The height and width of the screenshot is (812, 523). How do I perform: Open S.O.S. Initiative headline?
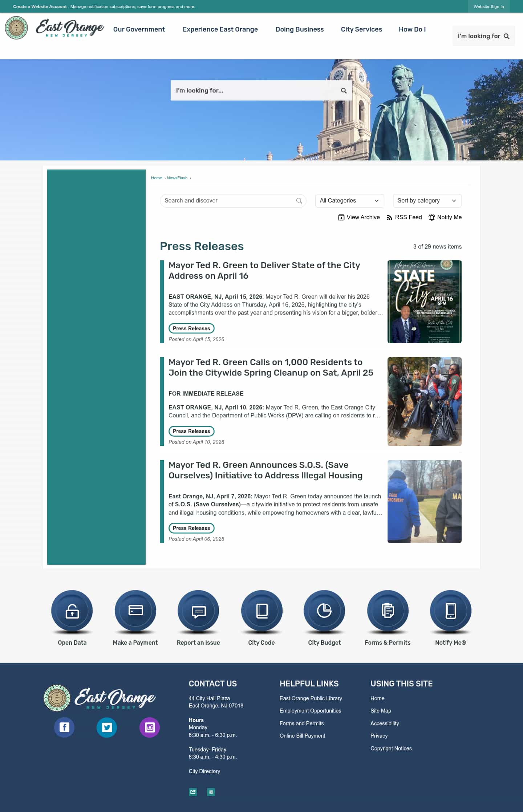click(x=265, y=470)
